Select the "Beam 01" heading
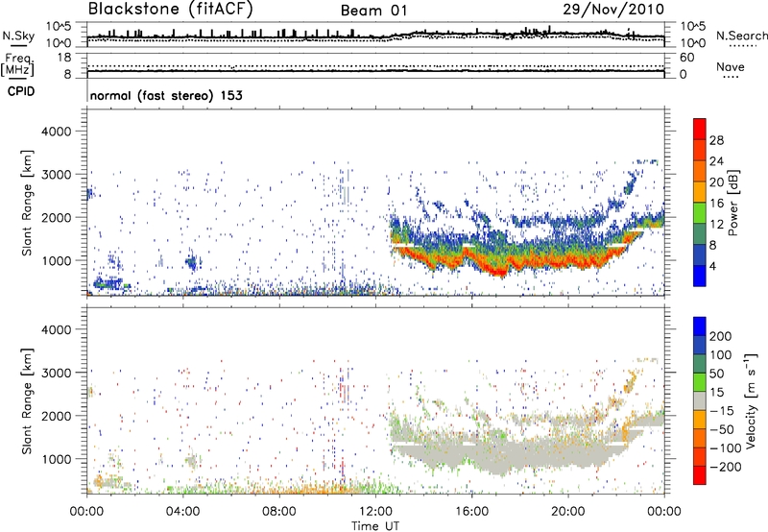Image resolution: width=768 pixels, height=532 pixels. [373, 11]
